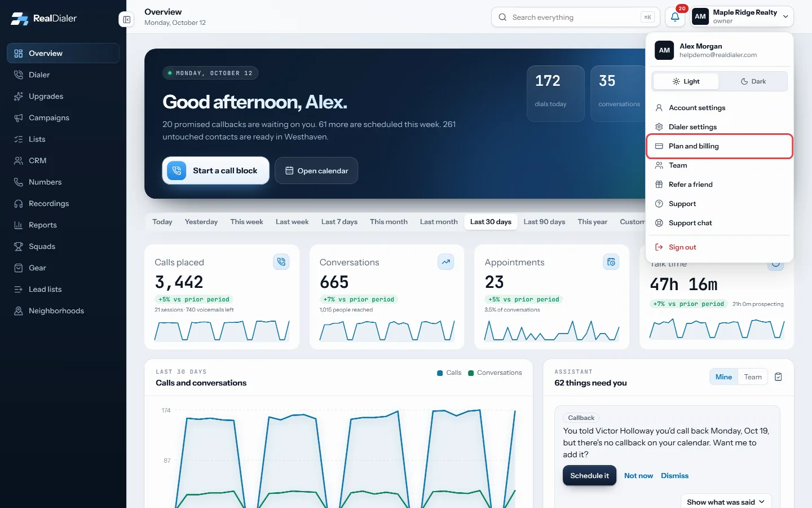
Task: Collapse the sidebar with the panel icon
Action: pyautogui.click(x=126, y=20)
